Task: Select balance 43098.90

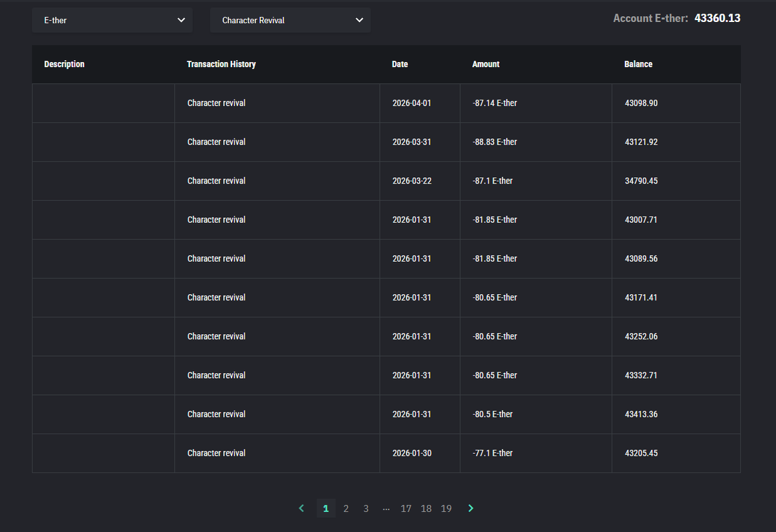Action: tap(641, 103)
